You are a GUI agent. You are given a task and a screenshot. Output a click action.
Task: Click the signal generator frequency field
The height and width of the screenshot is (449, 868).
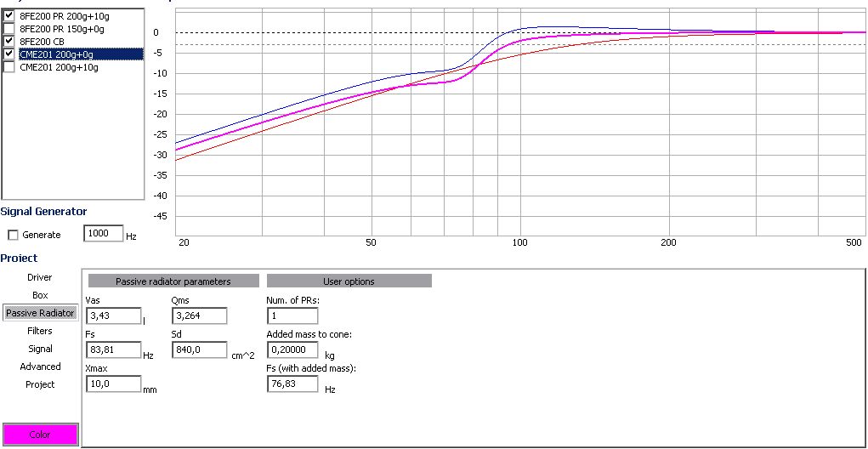[103, 234]
